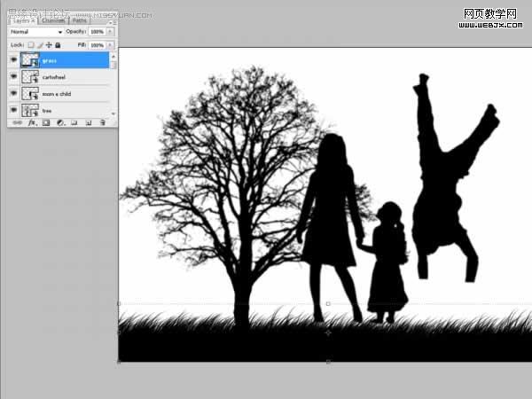This screenshot has height=399, width=532.
Task: Click the grass layer thumbnail
Action: [x=30, y=60]
